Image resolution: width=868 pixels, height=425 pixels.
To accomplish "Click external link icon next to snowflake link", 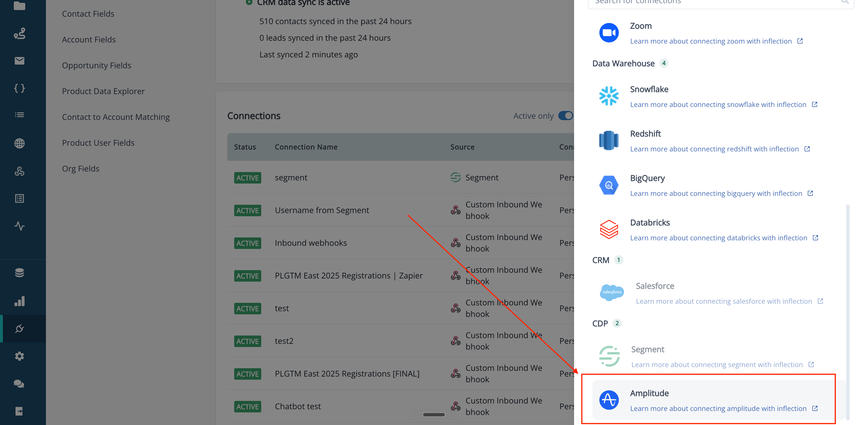I will (x=814, y=104).
